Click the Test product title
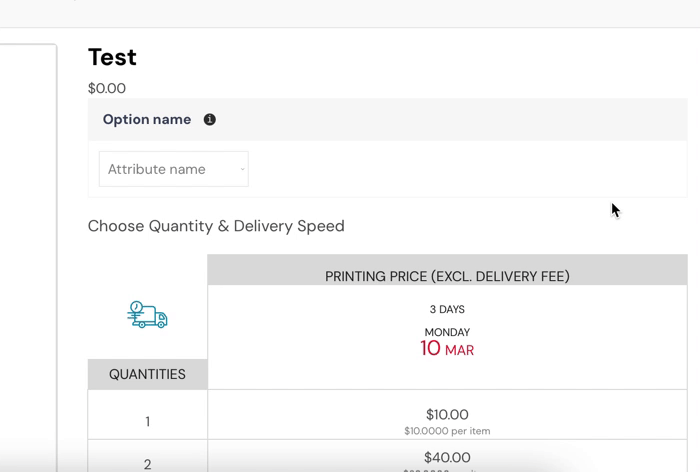The image size is (700, 472). [x=112, y=57]
